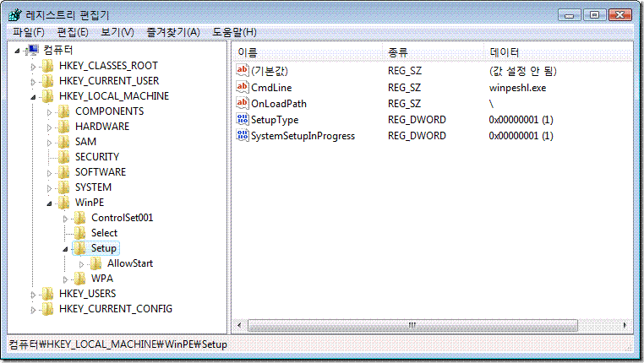Collapse the WinPE tree node
Viewport: 644px width, 363px height.
[x=49, y=203]
